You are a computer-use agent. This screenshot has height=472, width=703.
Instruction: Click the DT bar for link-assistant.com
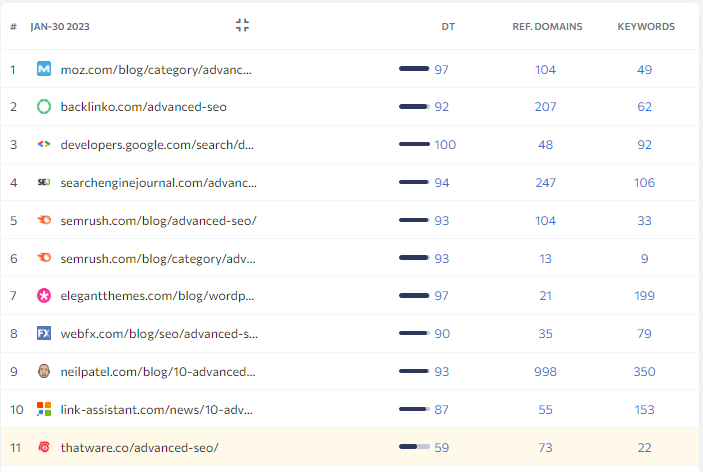pos(414,409)
